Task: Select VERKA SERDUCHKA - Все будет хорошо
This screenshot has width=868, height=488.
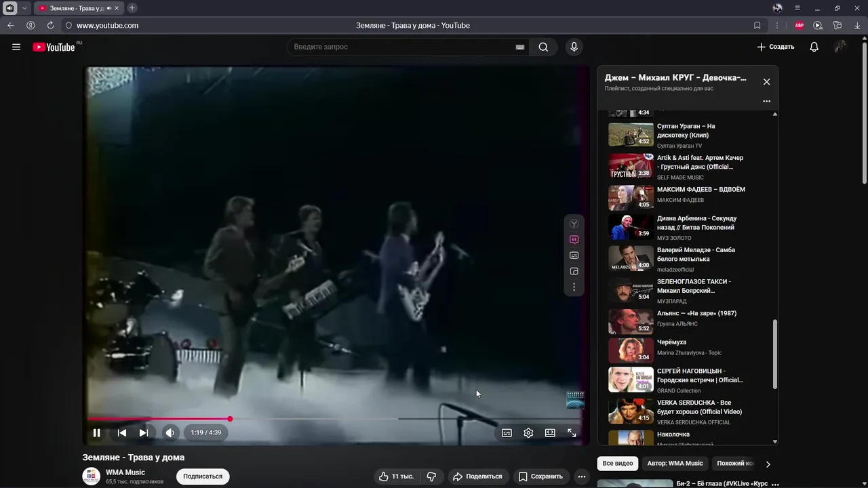Action: (x=688, y=412)
